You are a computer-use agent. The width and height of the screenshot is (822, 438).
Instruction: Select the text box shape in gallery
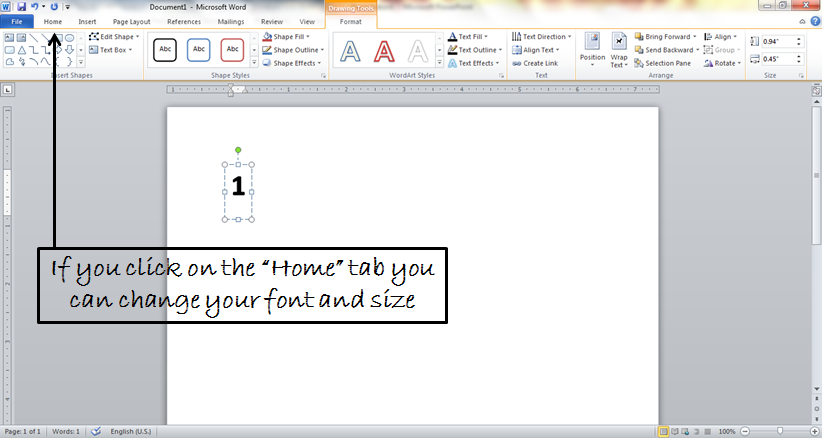(x=9, y=38)
